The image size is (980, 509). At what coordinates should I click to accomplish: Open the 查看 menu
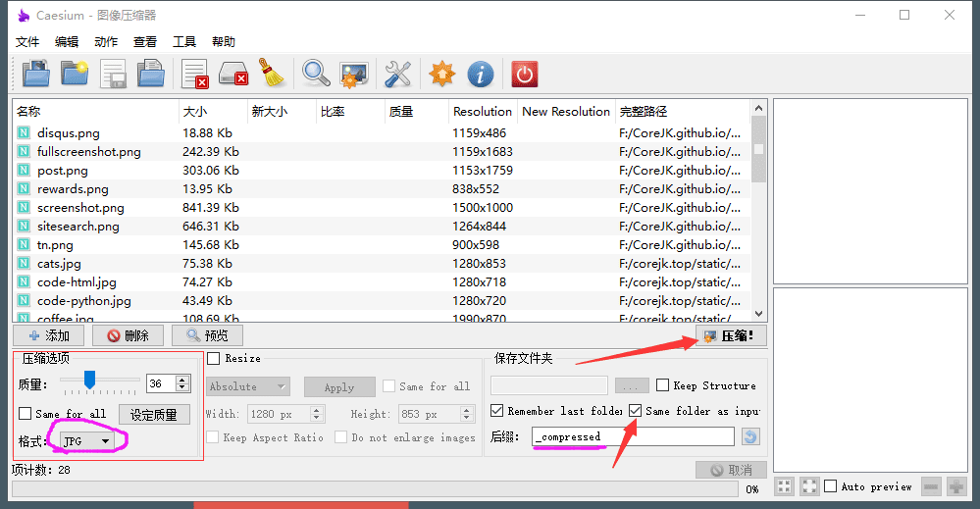pyautogui.click(x=145, y=42)
